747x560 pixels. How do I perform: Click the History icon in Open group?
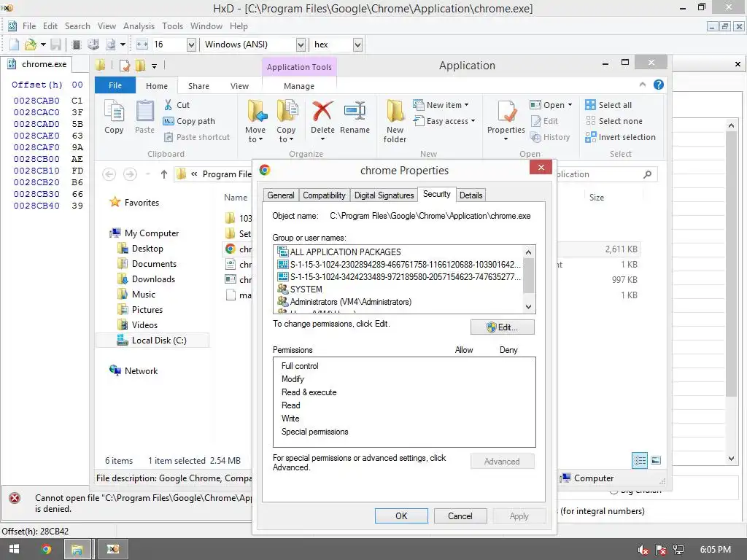(x=536, y=137)
